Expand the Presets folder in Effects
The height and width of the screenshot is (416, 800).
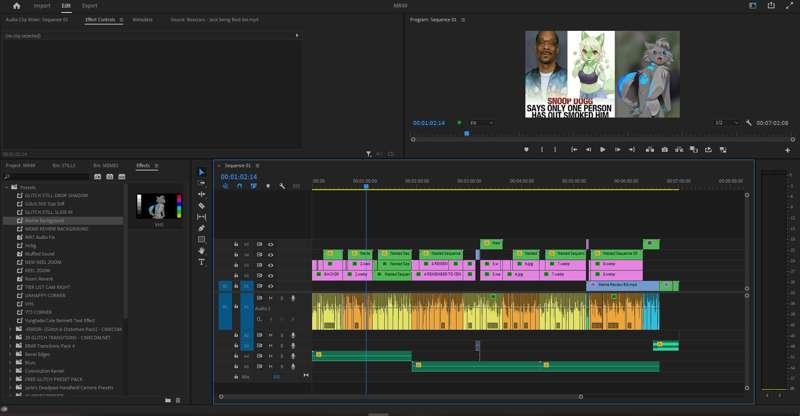[7, 187]
